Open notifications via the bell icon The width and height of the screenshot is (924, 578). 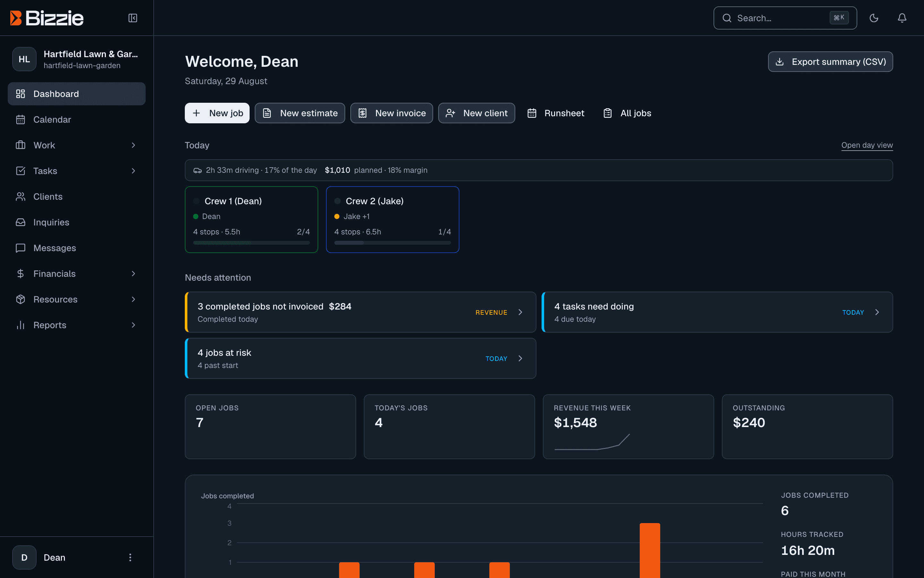(902, 18)
